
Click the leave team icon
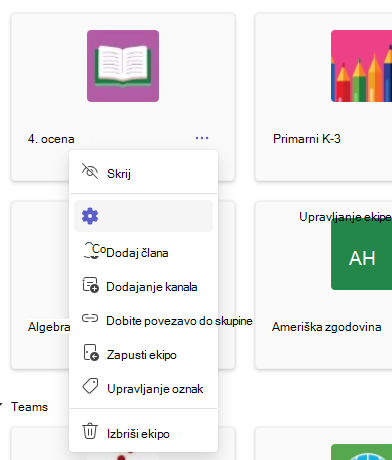click(90, 353)
